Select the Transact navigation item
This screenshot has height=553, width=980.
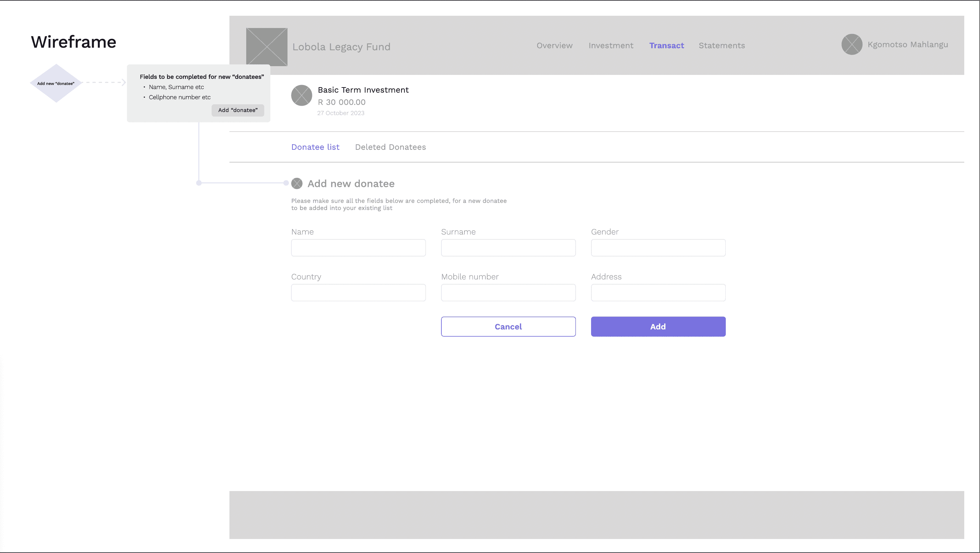[666, 45]
